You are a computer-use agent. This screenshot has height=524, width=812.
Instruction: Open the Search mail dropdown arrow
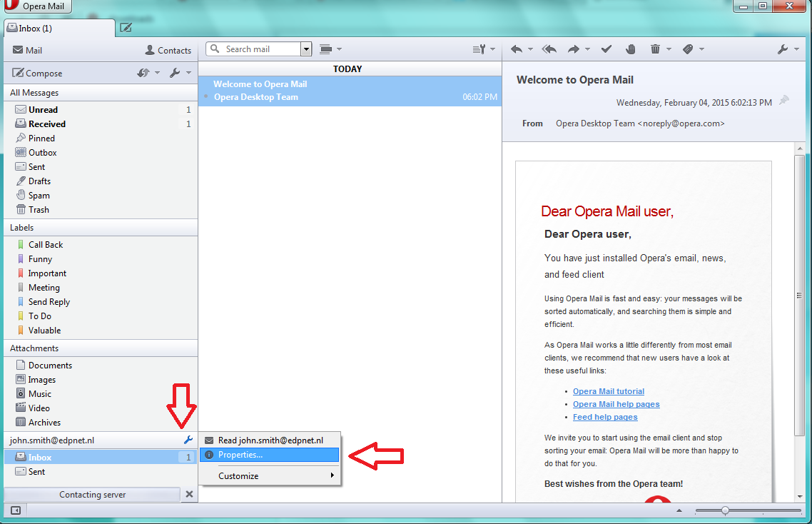point(306,49)
